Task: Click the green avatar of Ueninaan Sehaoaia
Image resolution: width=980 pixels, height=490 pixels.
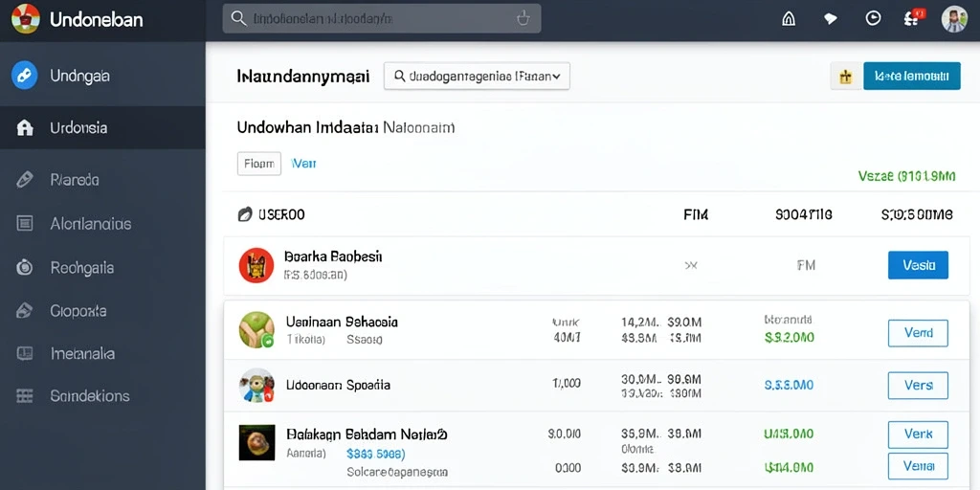Action: click(256, 330)
